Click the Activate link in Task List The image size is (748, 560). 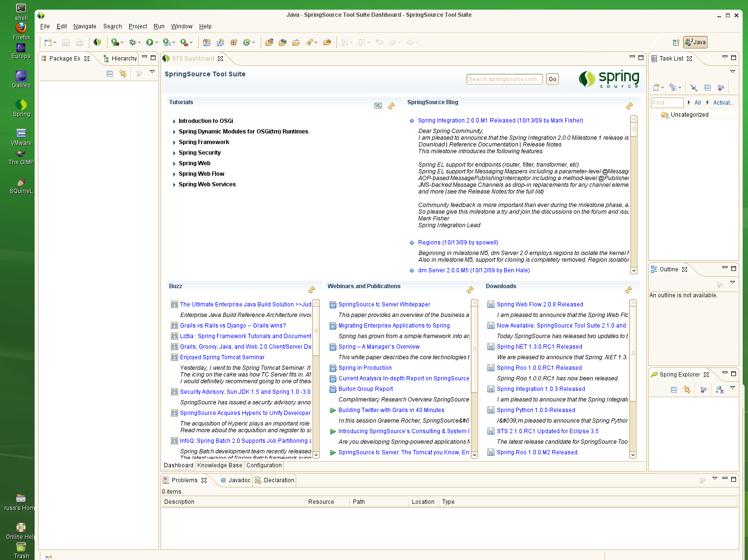(x=723, y=103)
